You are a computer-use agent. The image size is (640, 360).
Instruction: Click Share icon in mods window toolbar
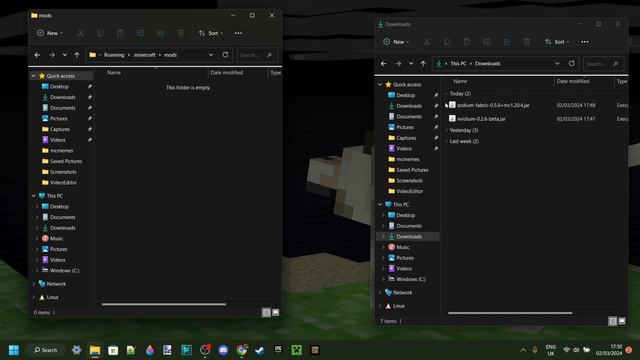(x=160, y=33)
